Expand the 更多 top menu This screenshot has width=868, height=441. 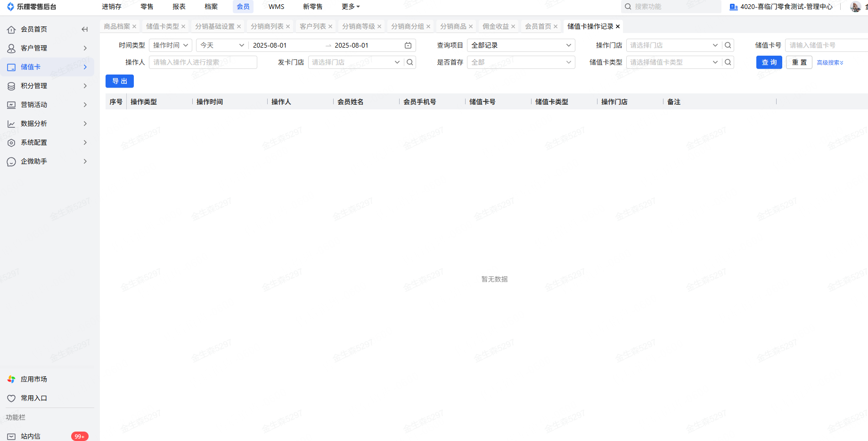tap(351, 7)
